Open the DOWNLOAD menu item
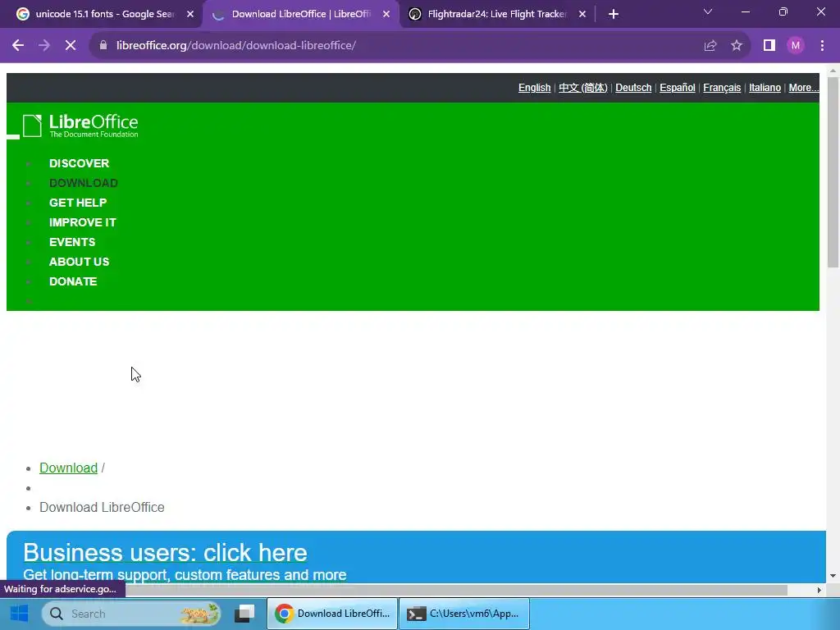Viewport: 840px width, 630px height. tap(84, 183)
